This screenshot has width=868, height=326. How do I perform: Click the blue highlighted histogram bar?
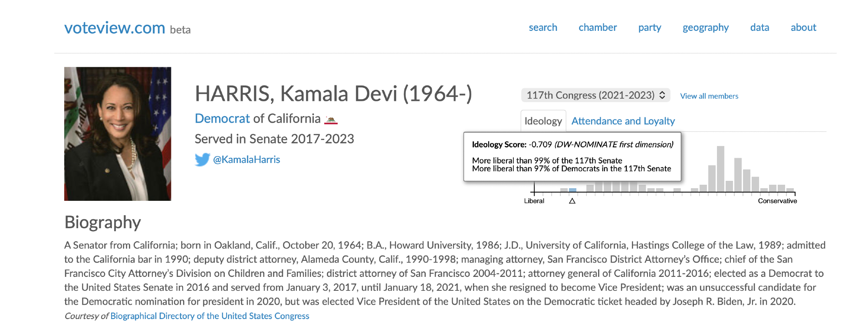(x=572, y=190)
